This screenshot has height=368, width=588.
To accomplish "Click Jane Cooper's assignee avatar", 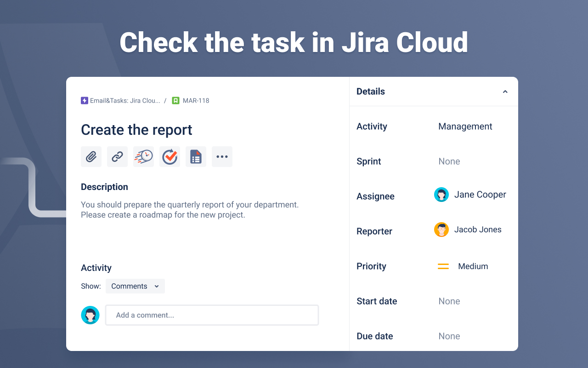I will [x=441, y=195].
